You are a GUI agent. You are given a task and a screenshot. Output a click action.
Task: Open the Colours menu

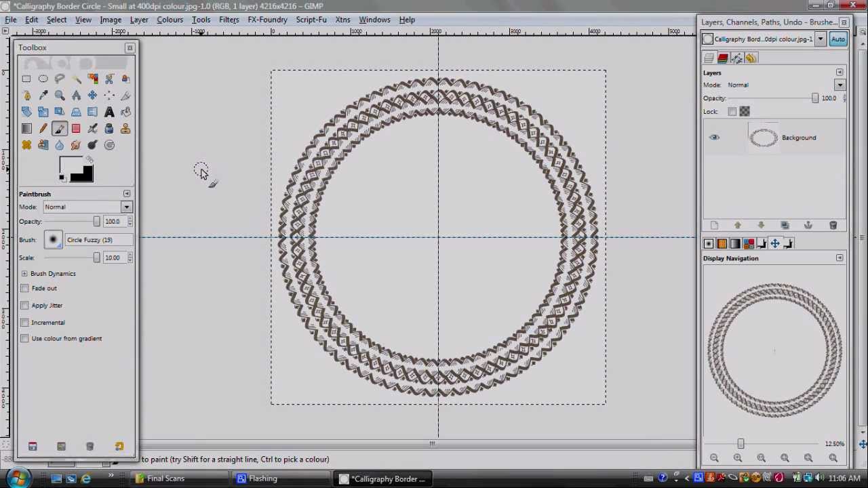170,20
